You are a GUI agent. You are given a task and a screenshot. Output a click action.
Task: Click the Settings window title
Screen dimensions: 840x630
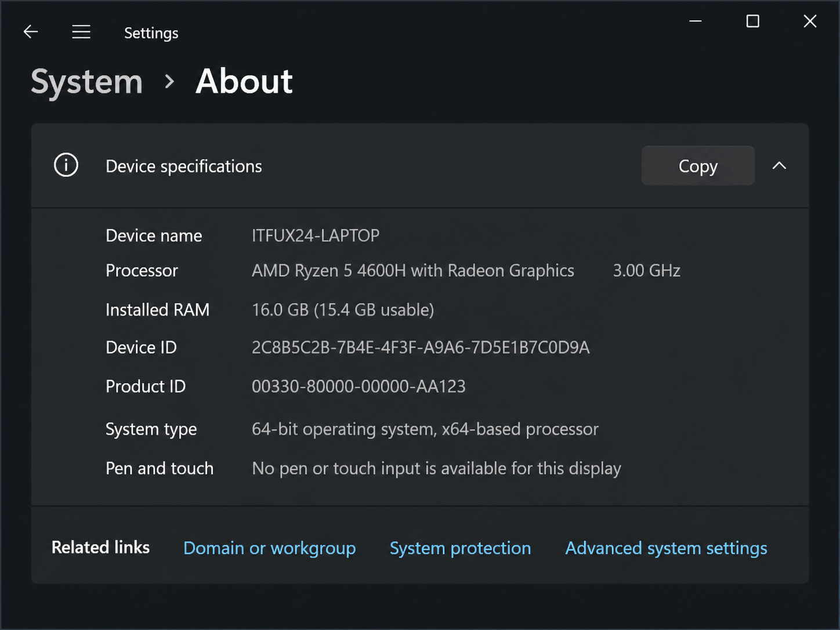click(x=151, y=33)
